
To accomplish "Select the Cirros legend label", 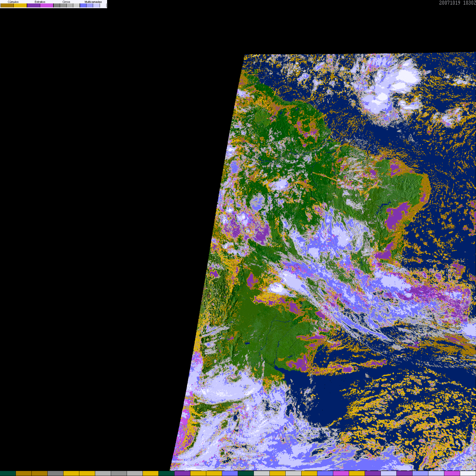I will point(66,2).
